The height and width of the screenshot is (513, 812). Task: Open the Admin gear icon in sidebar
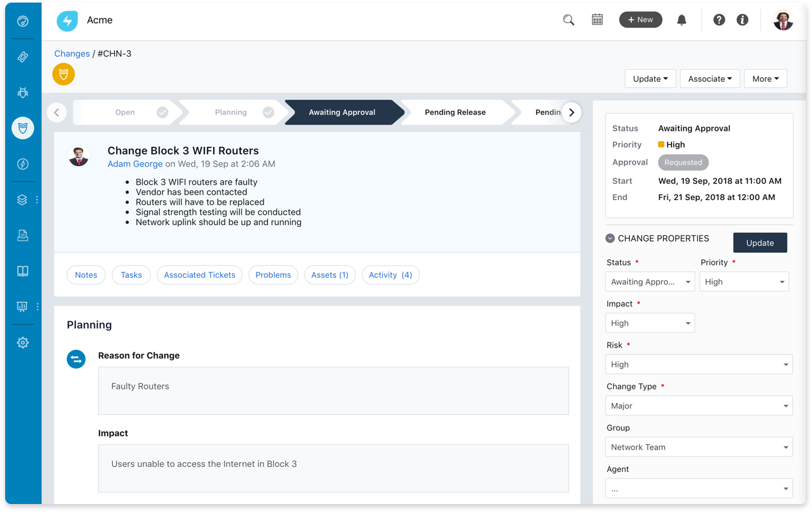(22, 342)
